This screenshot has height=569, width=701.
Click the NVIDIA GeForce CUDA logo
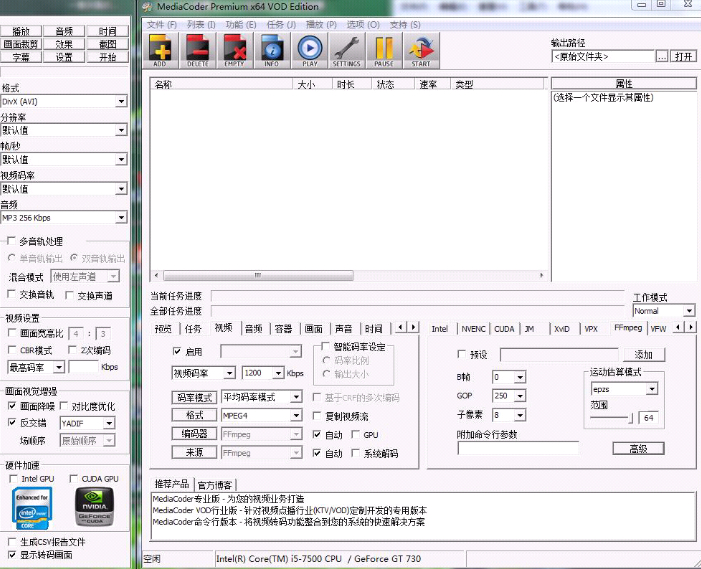(x=94, y=507)
